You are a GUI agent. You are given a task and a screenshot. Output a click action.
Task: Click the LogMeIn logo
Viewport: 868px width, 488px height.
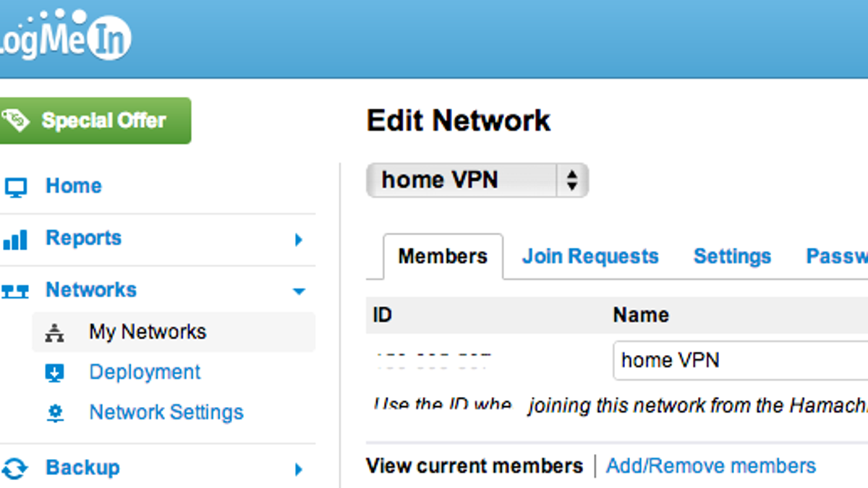pyautogui.click(x=64, y=35)
